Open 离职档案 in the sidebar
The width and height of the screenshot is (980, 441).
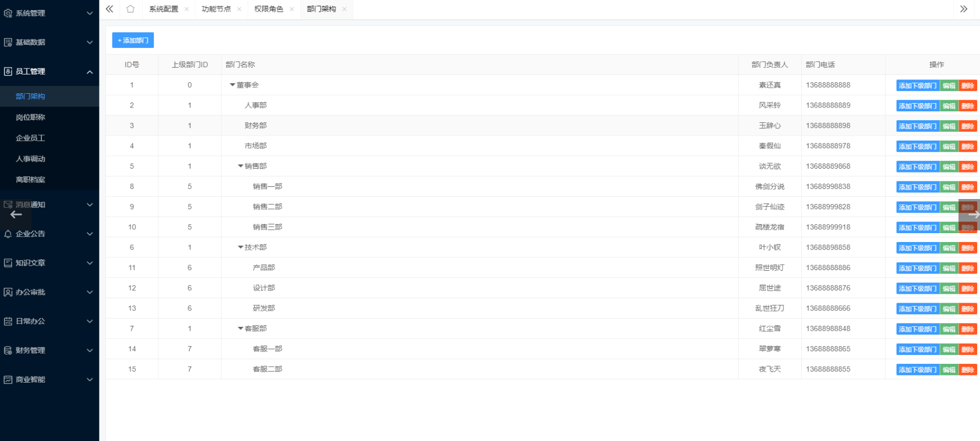click(30, 180)
